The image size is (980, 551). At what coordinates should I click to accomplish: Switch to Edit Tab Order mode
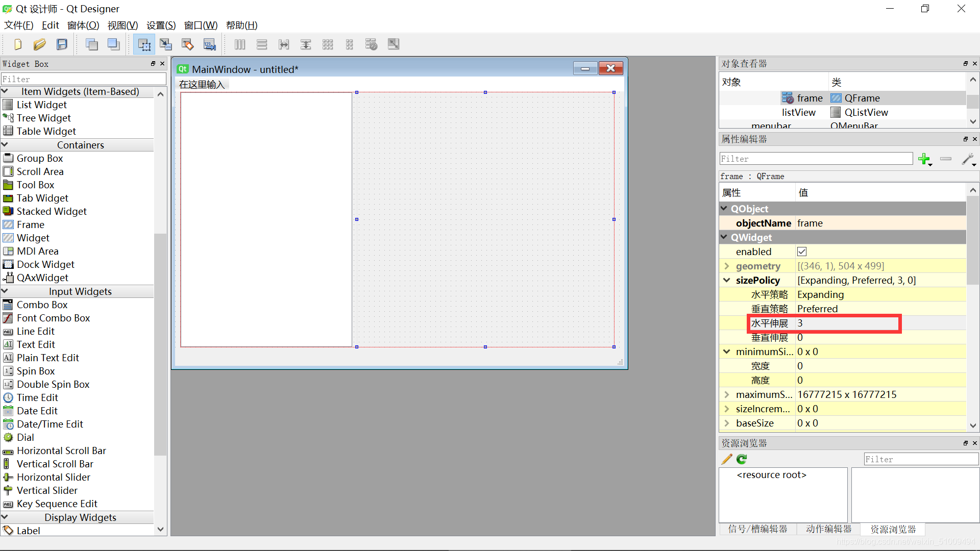209,44
